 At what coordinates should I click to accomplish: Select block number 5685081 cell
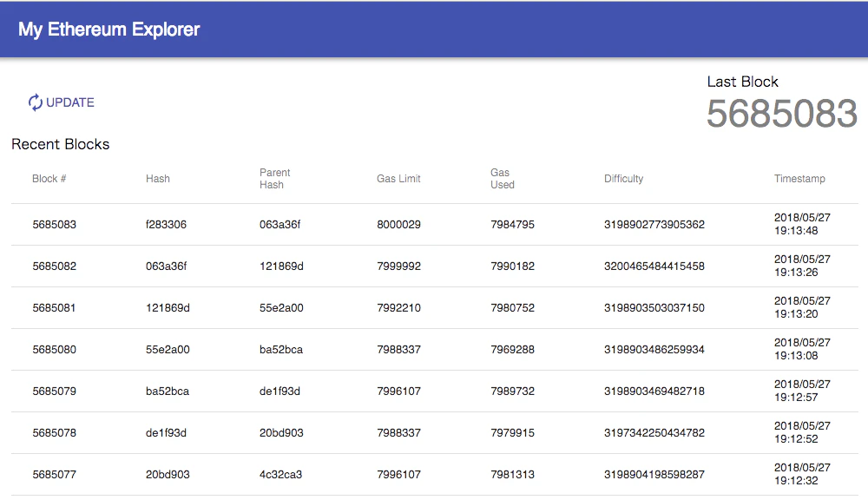54,307
